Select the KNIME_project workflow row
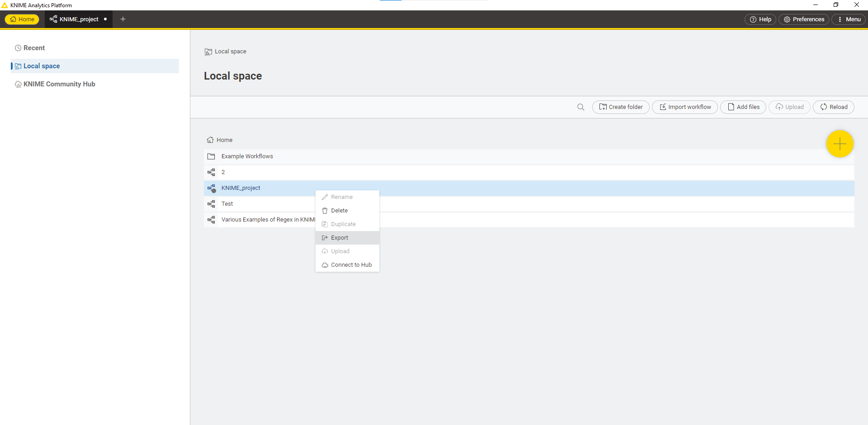The image size is (868, 425). pyautogui.click(x=529, y=188)
